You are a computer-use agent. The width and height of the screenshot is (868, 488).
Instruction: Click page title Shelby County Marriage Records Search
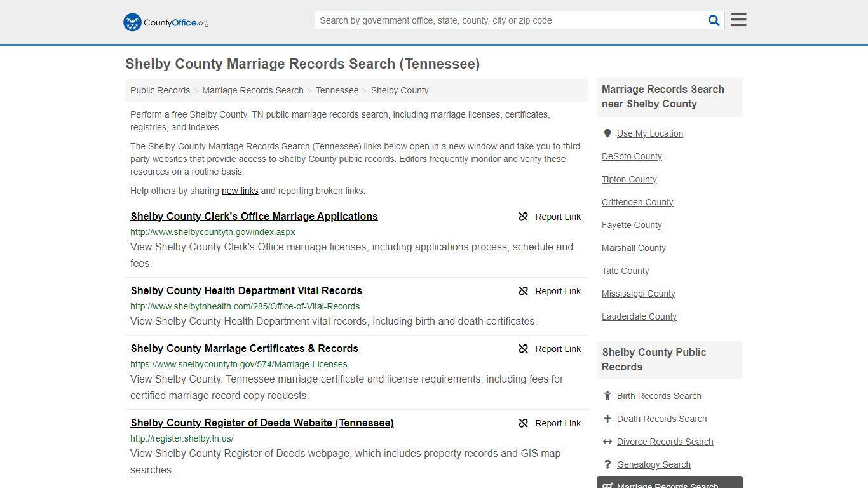[x=302, y=64]
